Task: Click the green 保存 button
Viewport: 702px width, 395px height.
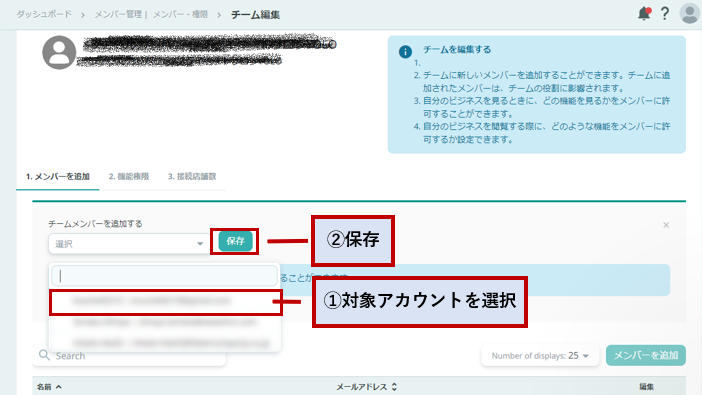Action: pyautogui.click(x=235, y=241)
